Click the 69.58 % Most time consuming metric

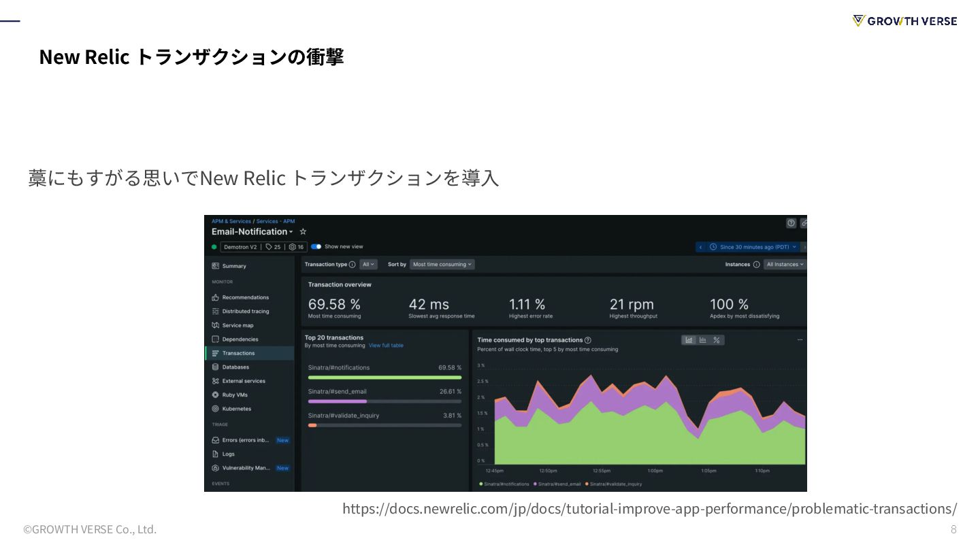[335, 308]
